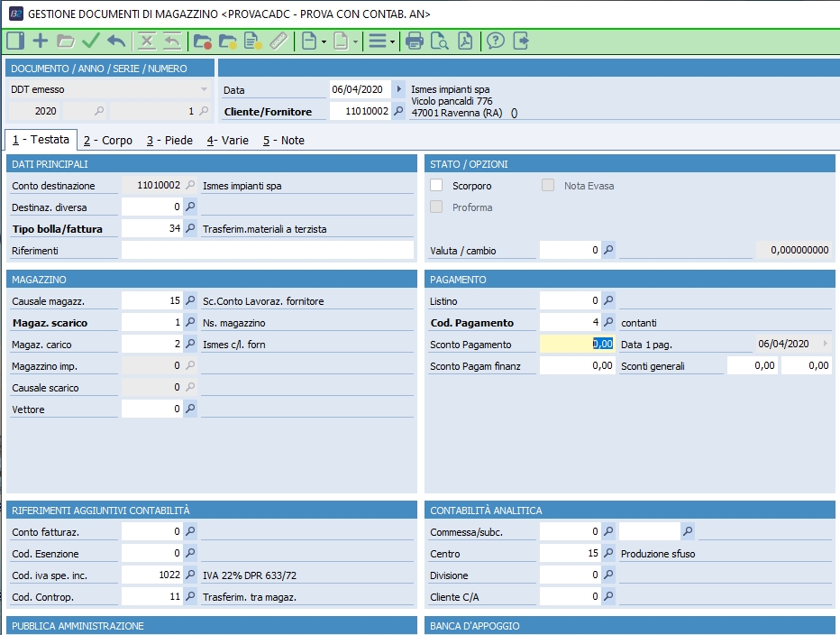Open lookup for Vettore field

pos(190,409)
